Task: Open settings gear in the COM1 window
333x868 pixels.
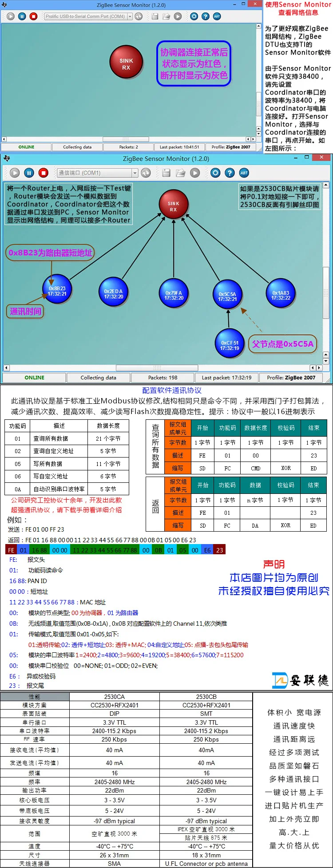Action: coord(215,173)
